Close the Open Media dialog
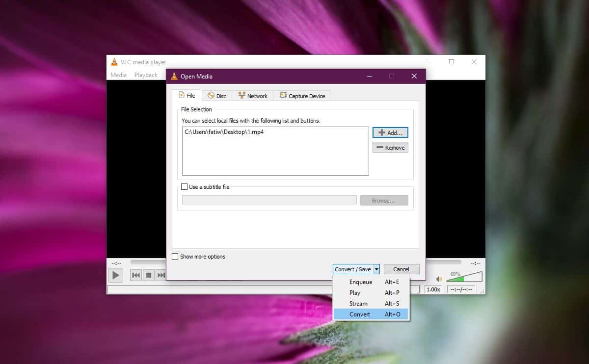Screen dimensions: 589x364 point(414,76)
